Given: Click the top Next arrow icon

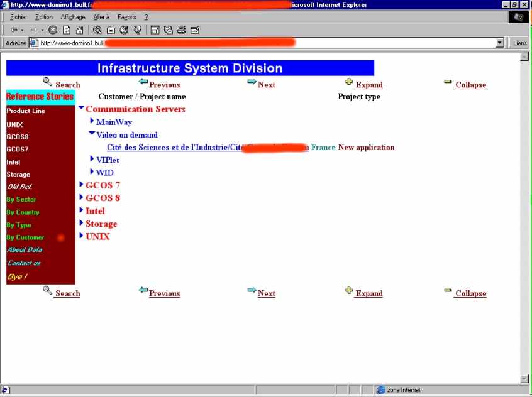Looking at the screenshot, I should 252,82.
